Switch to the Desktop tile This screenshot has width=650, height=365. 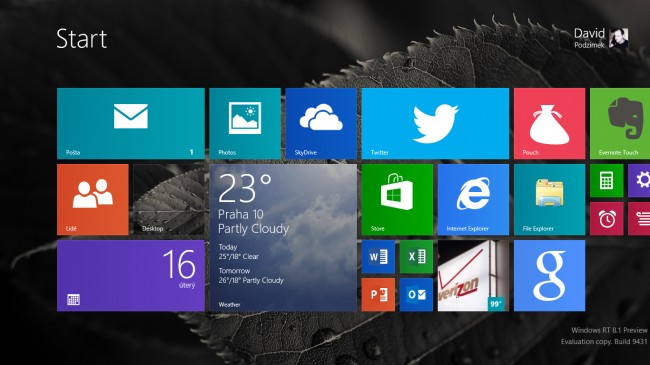(x=169, y=200)
